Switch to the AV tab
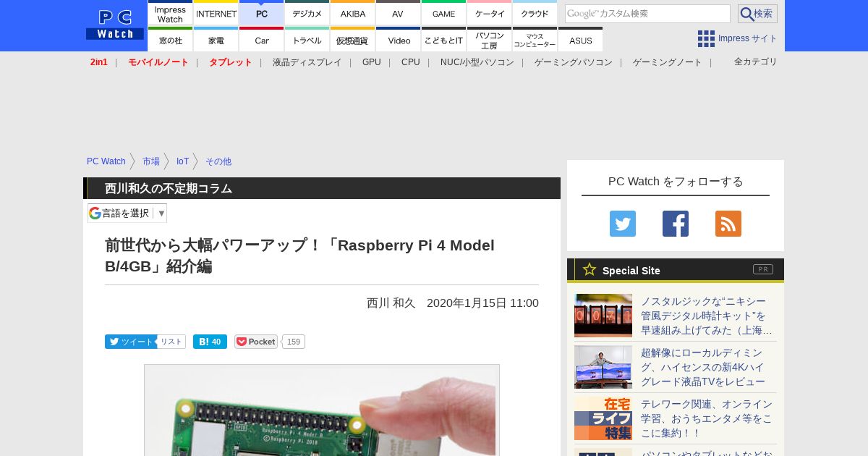This screenshot has height=456, width=868. point(399,12)
